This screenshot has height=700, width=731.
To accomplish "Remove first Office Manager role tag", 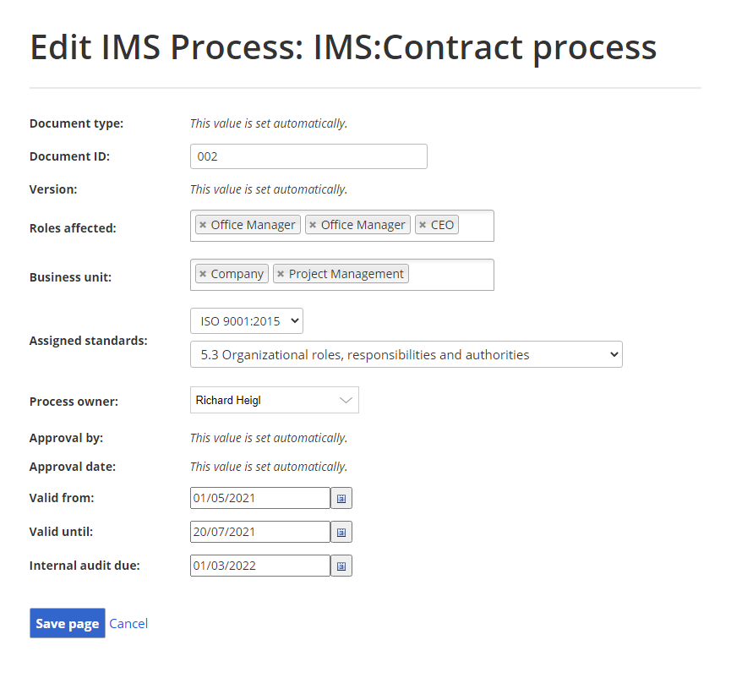I will click(x=203, y=225).
